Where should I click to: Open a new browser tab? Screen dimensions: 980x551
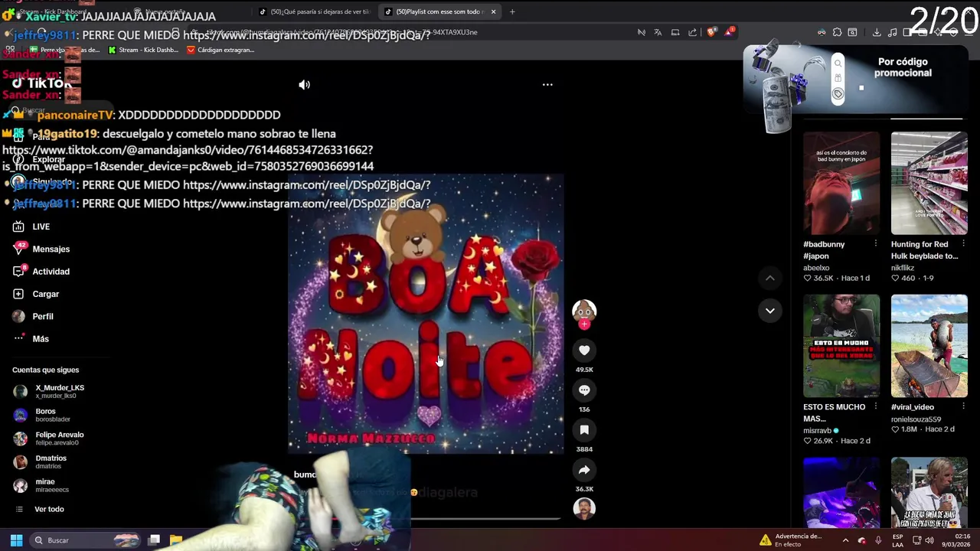click(512, 11)
